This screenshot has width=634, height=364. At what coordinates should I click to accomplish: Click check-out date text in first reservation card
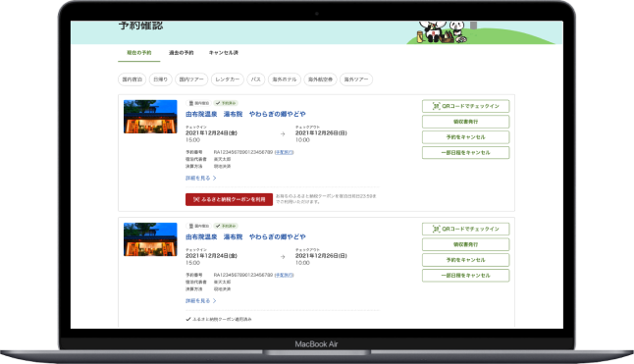click(321, 132)
